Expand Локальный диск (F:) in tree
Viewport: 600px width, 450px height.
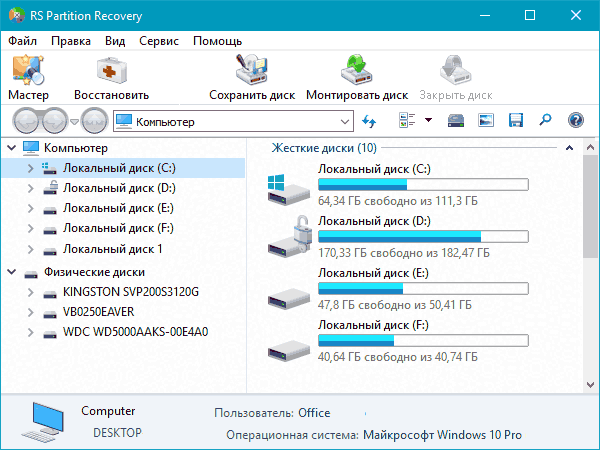(x=31, y=228)
